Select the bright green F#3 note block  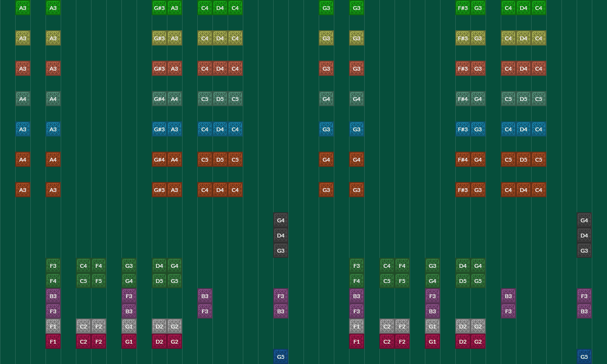(x=463, y=8)
